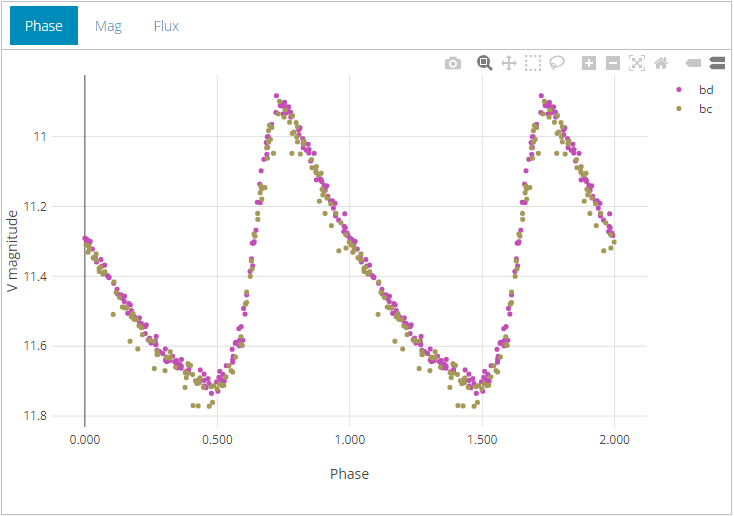Click the Zoom out minus icon
The image size is (734, 516).
click(613, 63)
